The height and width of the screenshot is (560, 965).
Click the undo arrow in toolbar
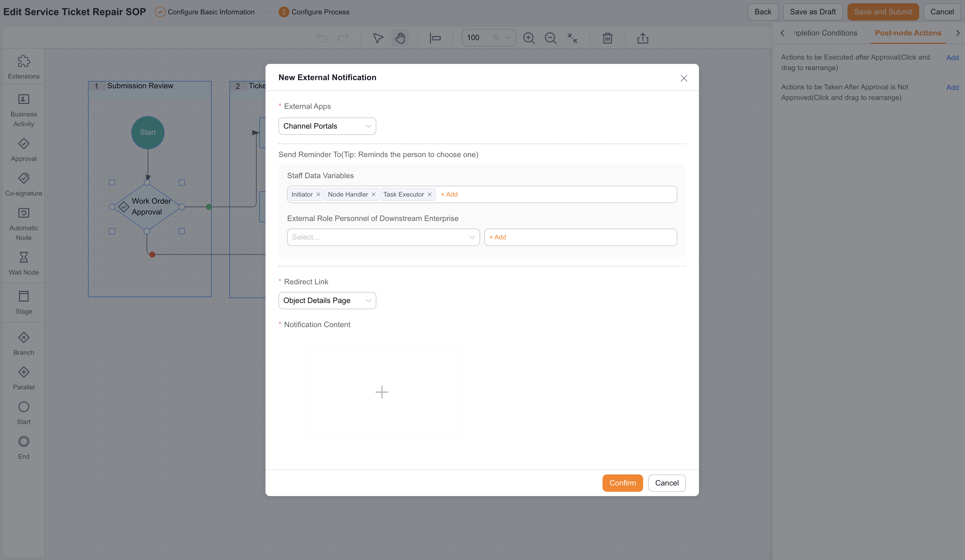[322, 38]
